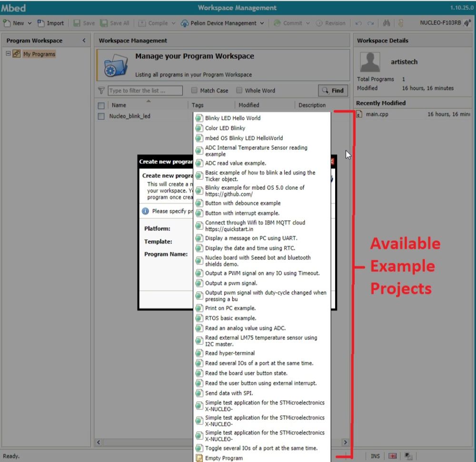476x462 pixels.
Task: Click the binoculars search icon
Action: (387, 23)
